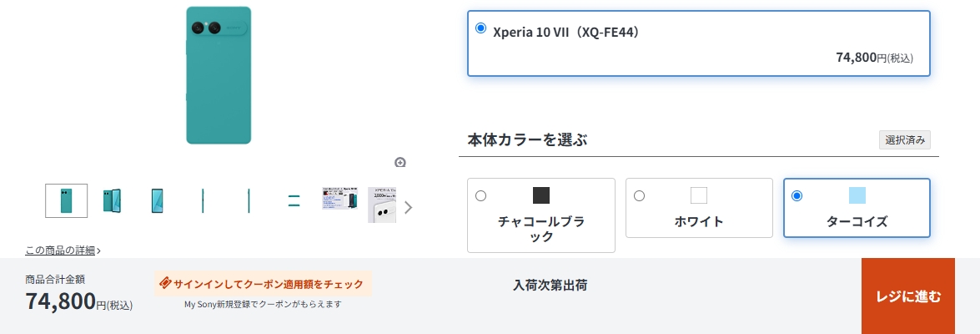The width and height of the screenshot is (980, 334).
Task: Open the front-and-back phones thumbnail
Action: (x=112, y=200)
